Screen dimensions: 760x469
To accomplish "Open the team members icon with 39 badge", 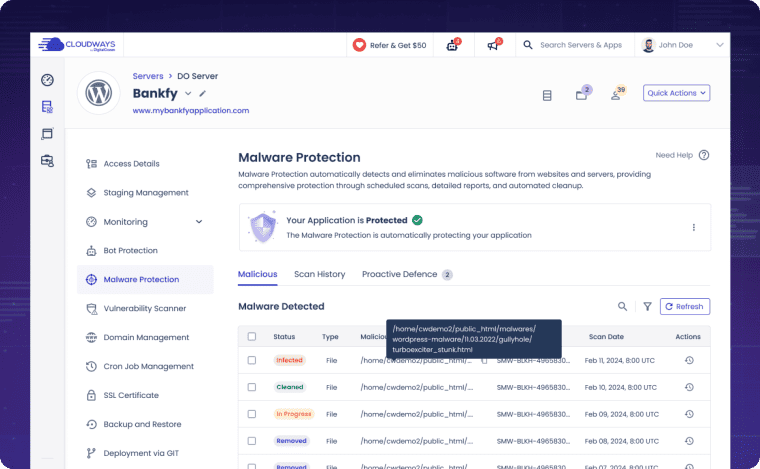I will (616, 95).
